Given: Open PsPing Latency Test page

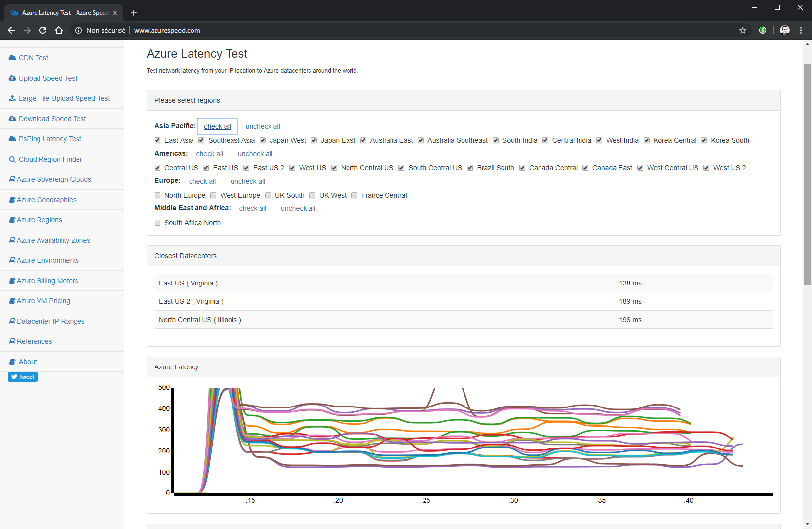Looking at the screenshot, I should [50, 139].
